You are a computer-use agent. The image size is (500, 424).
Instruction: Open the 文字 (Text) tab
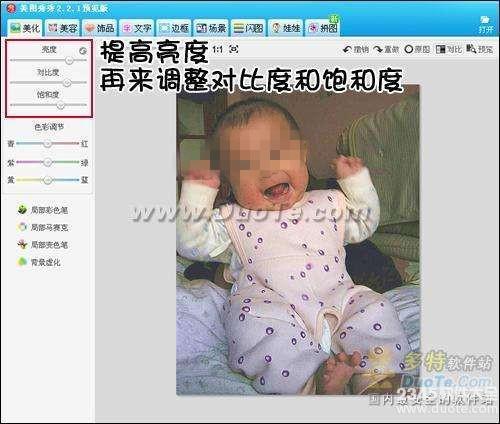click(x=137, y=28)
